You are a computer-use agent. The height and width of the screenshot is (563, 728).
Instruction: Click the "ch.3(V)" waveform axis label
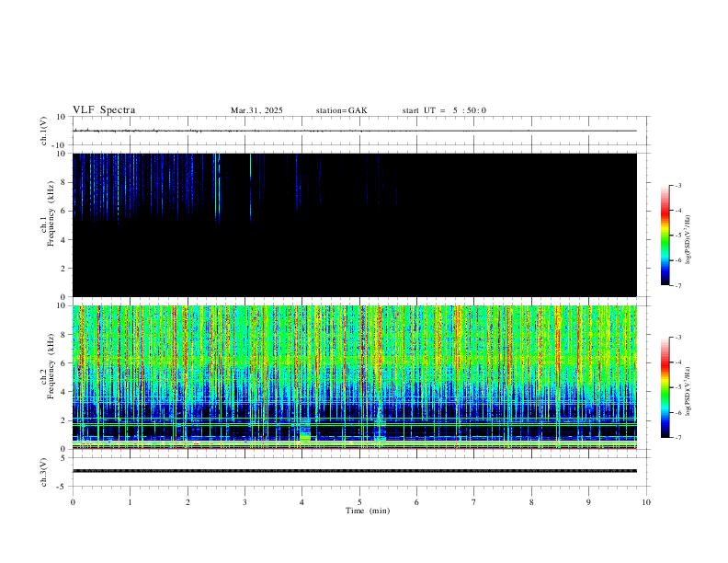click(44, 472)
